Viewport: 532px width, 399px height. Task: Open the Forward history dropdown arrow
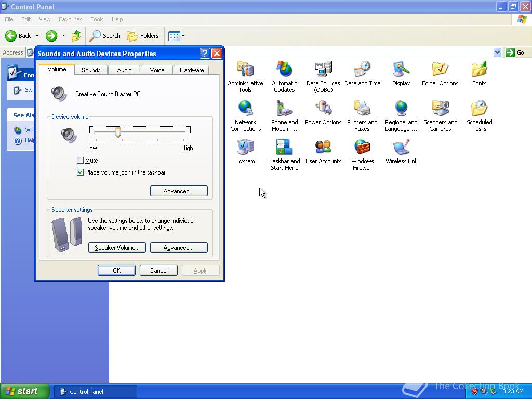pyautogui.click(x=63, y=36)
